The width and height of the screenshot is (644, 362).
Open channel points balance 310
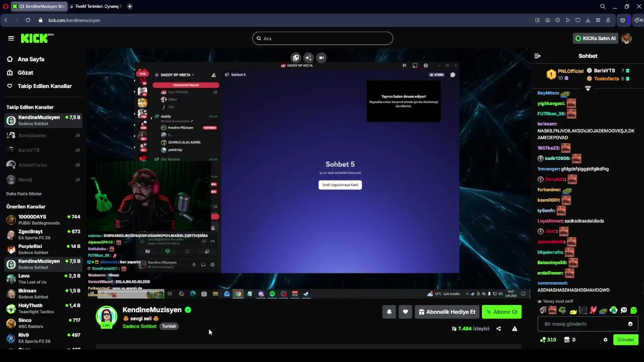(548, 340)
